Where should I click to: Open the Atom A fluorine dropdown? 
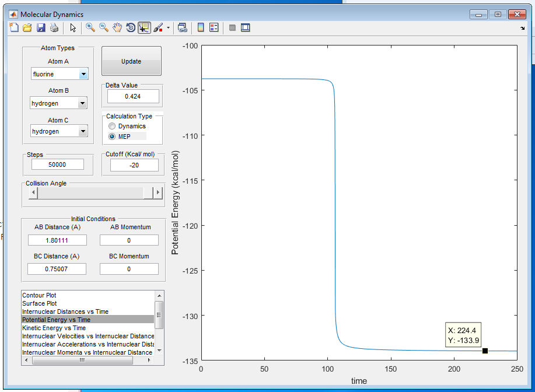60,74
